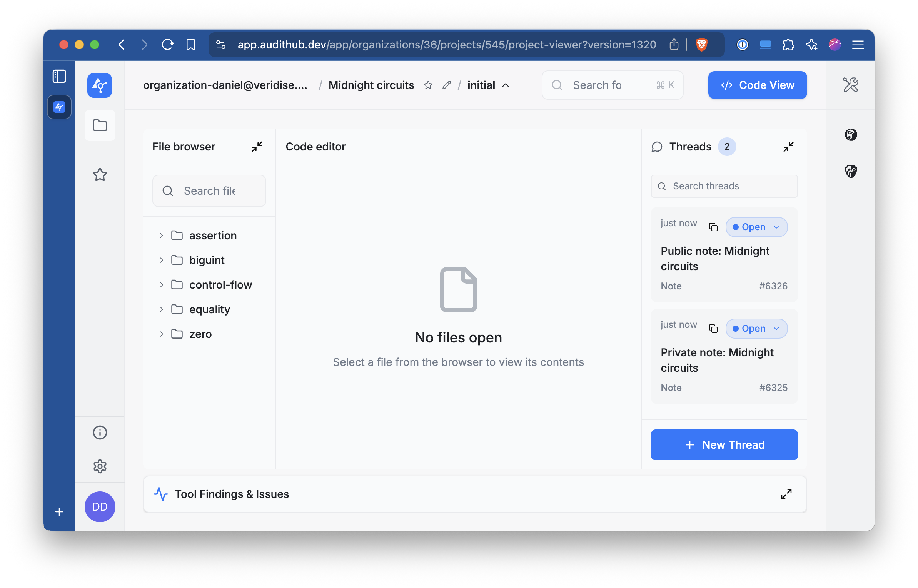Expand the assertion folder
Image resolution: width=918 pixels, height=588 pixels.
tap(161, 235)
